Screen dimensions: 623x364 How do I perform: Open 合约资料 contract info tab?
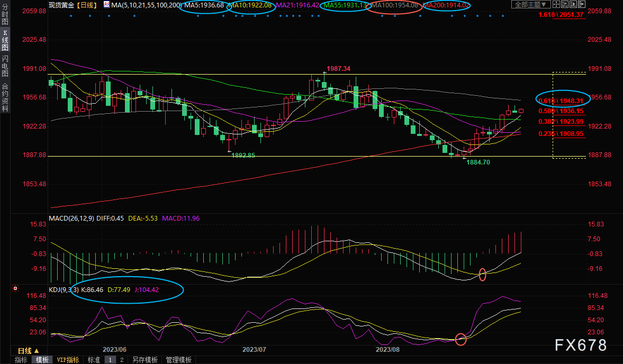pos(5,97)
